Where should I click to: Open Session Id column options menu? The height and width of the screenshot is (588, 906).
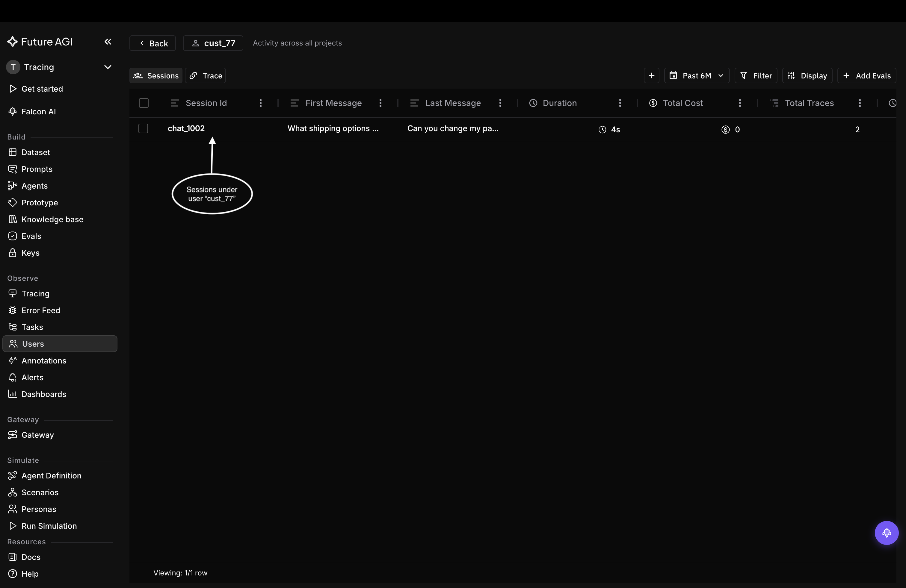point(260,103)
